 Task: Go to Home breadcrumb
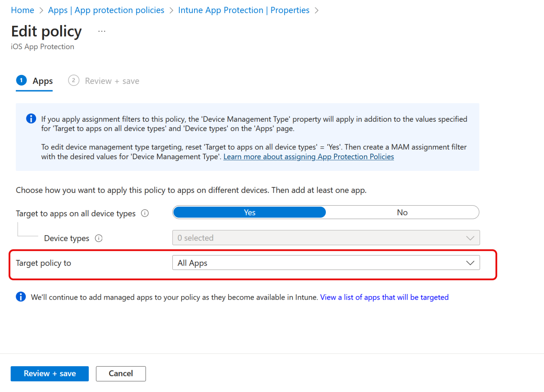coord(23,10)
